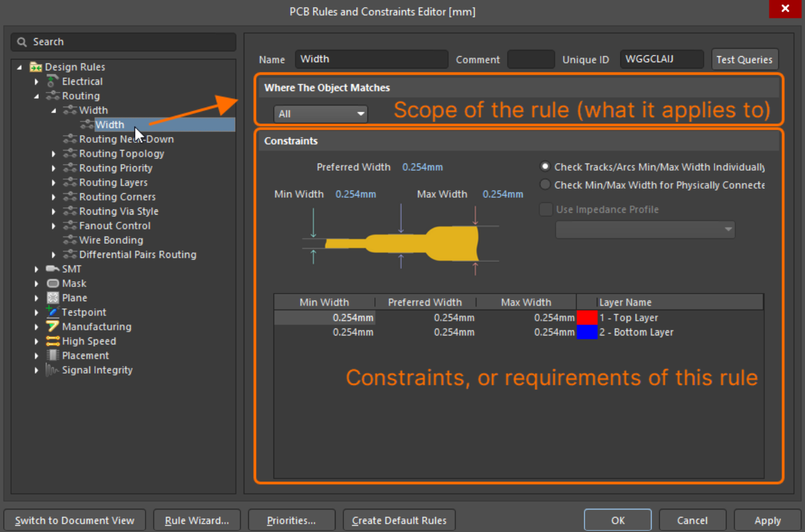Click the Plane category icon
Viewport: 805px width, 532px height.
(52, 298)
